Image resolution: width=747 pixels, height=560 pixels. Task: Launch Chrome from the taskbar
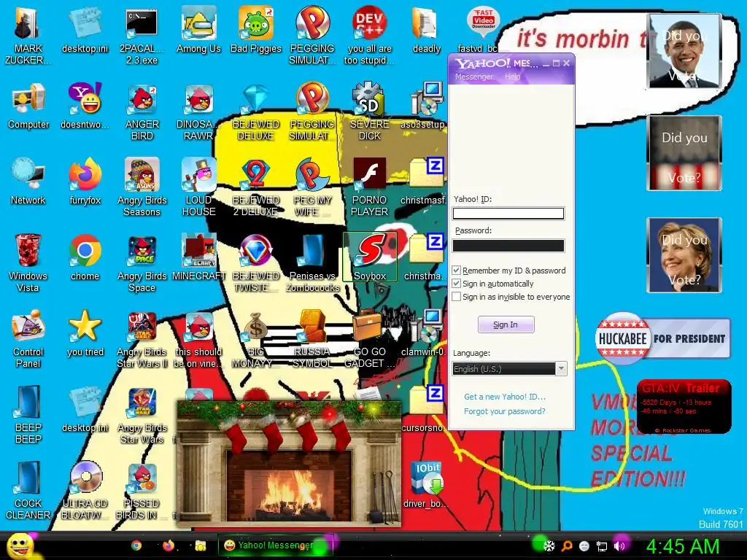coord(136,545)
